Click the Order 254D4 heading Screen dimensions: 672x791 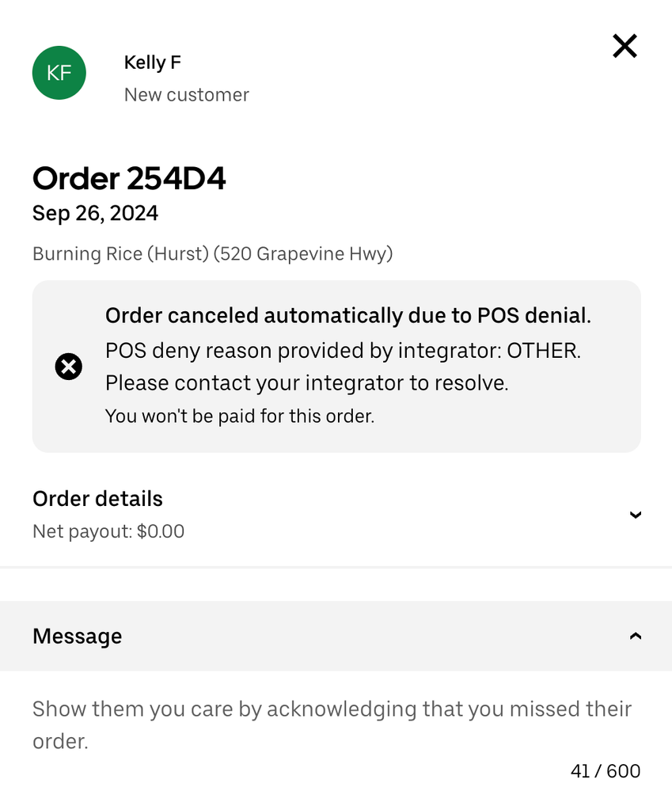point(129,178)
